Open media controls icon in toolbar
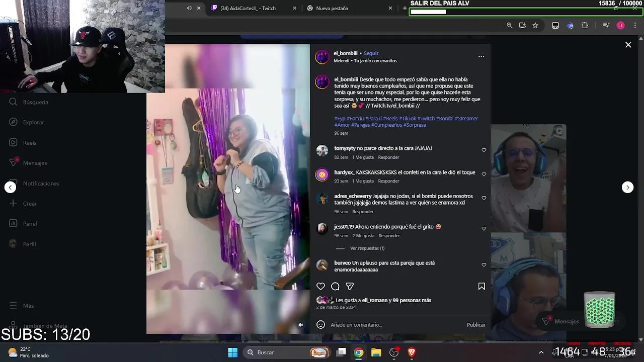This screenshot has width=644, height=362. pos(606,25)
